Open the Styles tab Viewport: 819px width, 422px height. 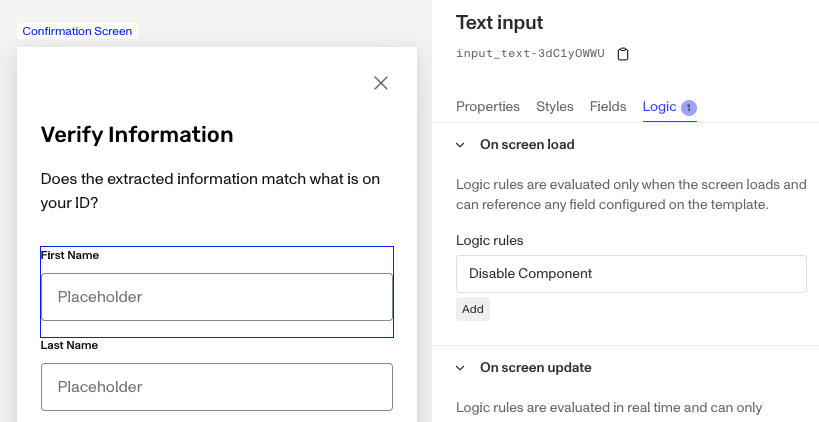pyautogui.click(x=555, y=107)
